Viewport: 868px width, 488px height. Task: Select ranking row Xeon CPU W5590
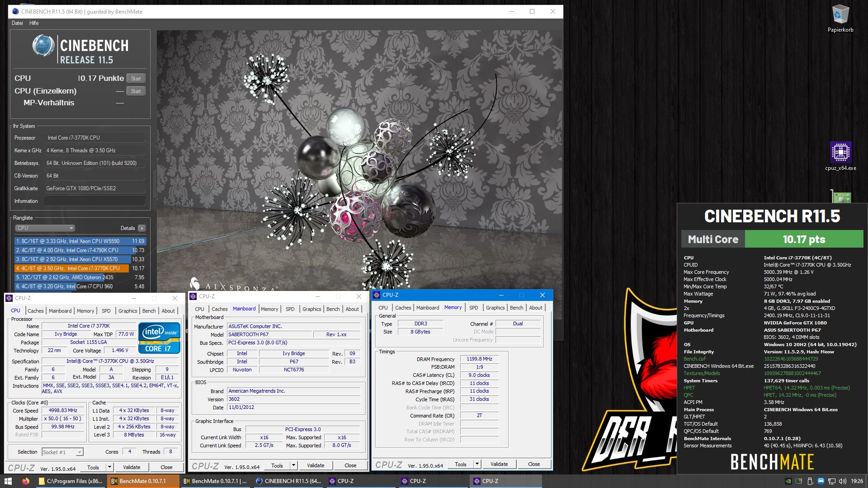(x=80, y=241)
